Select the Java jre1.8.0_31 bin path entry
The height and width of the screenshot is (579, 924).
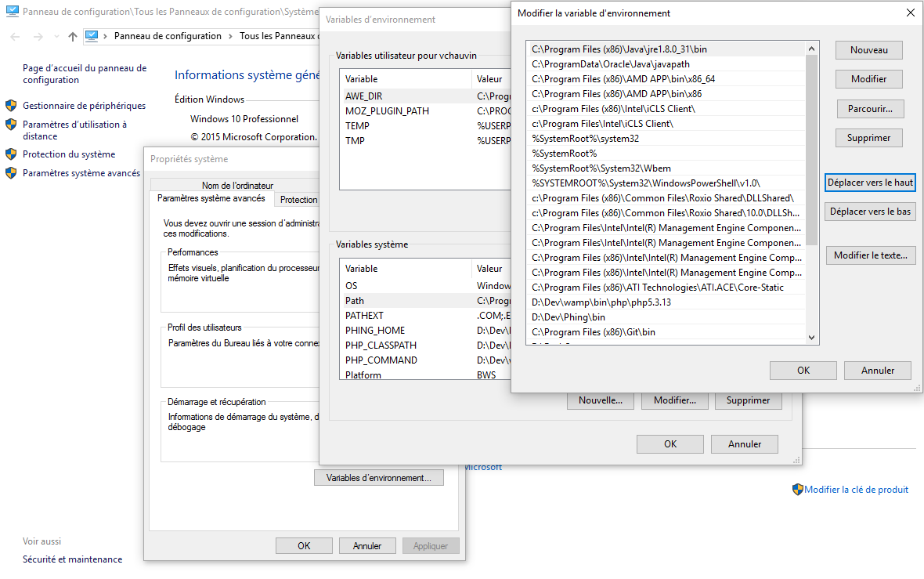(x=666, y=49)
